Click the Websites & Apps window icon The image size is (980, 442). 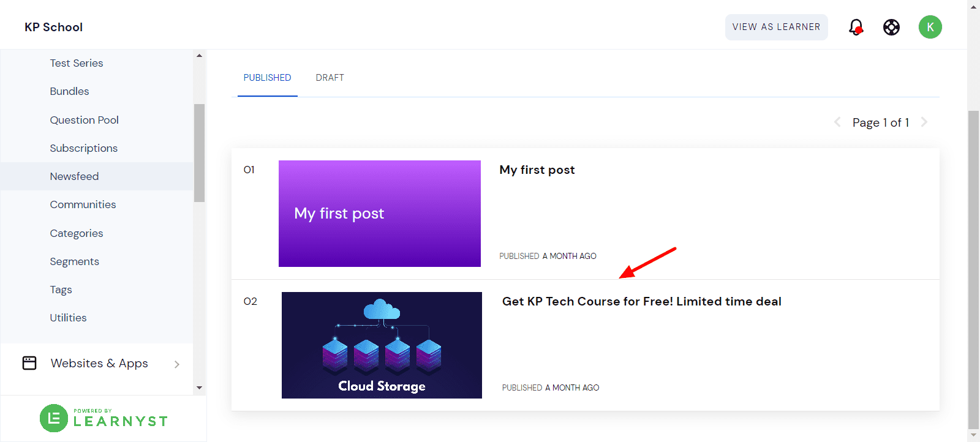(x=29, y=363)
